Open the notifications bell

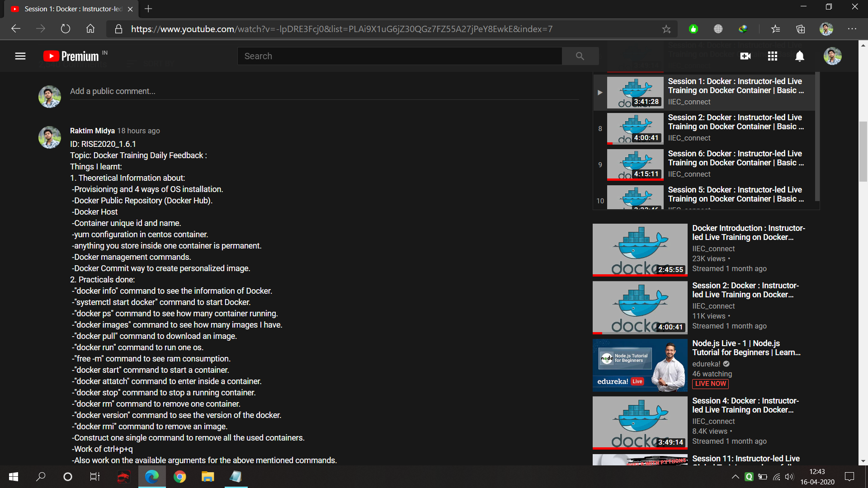tap(800, 56)
